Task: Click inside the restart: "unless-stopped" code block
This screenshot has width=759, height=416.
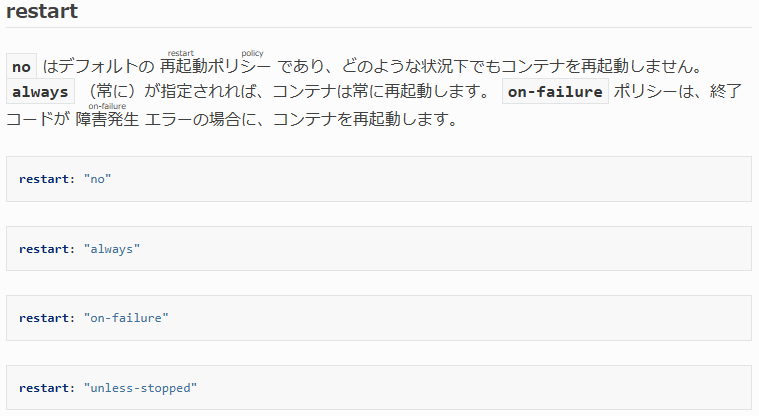Action: [379, 387]
